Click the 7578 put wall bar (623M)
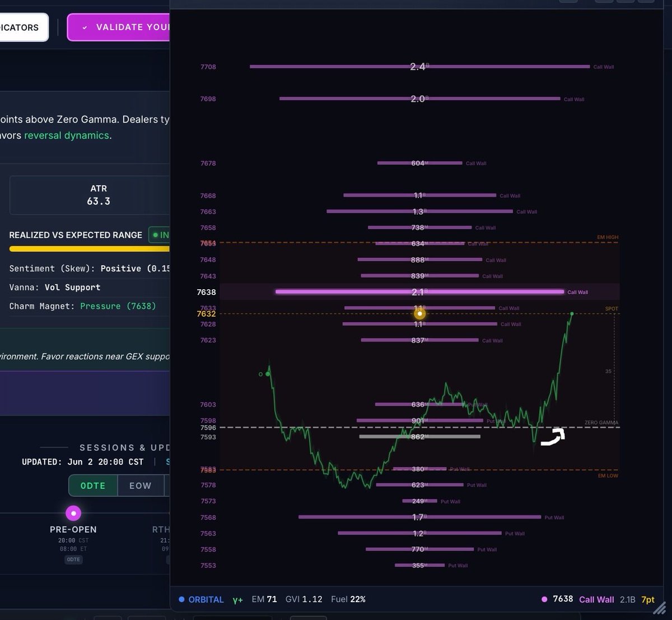The image size is (672, 620). [419, 485]
